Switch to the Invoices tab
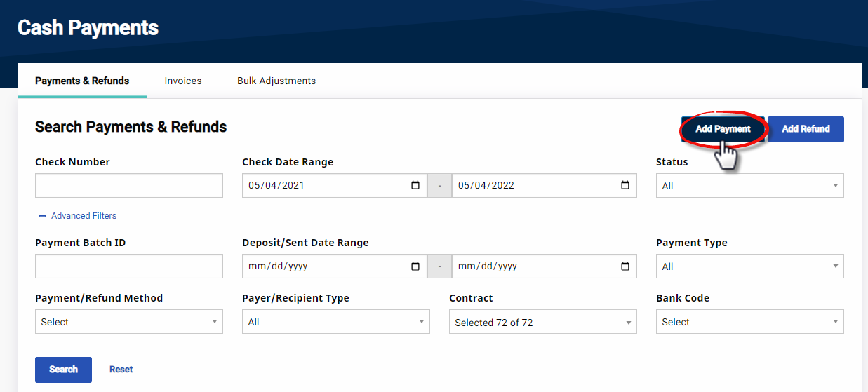Screen dimensions: 868x392 [183, 81]
